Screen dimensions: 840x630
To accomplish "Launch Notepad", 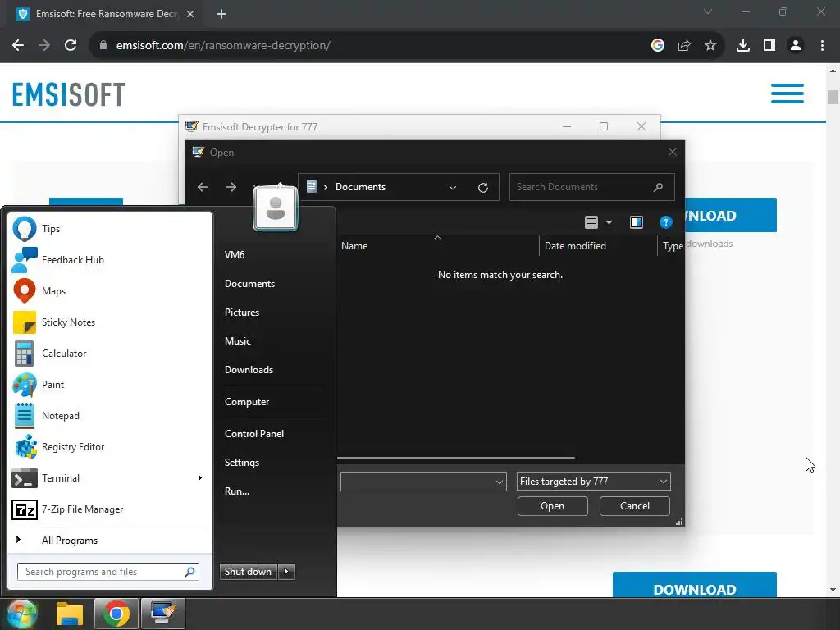I will click(111, 416).
